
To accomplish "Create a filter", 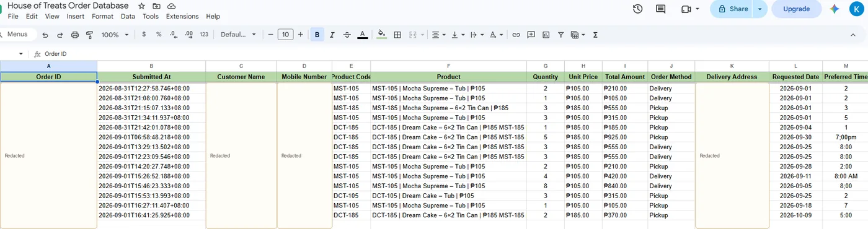I will [560, 35].
